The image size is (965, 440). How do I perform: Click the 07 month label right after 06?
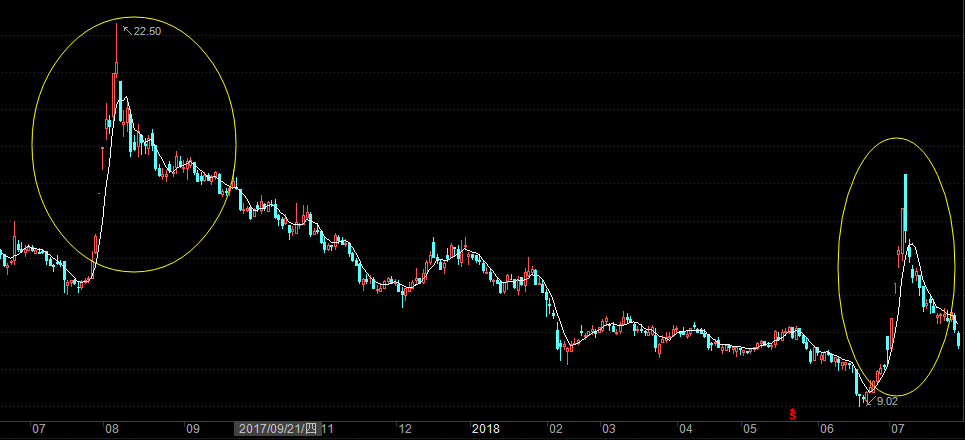[x=897, y=429]
